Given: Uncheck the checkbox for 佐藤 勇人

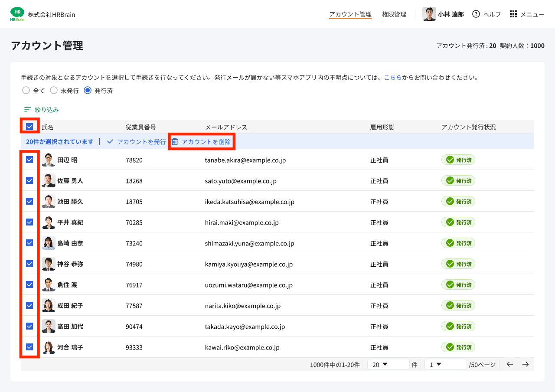Looking at the screenshot, I should point(29,180).
